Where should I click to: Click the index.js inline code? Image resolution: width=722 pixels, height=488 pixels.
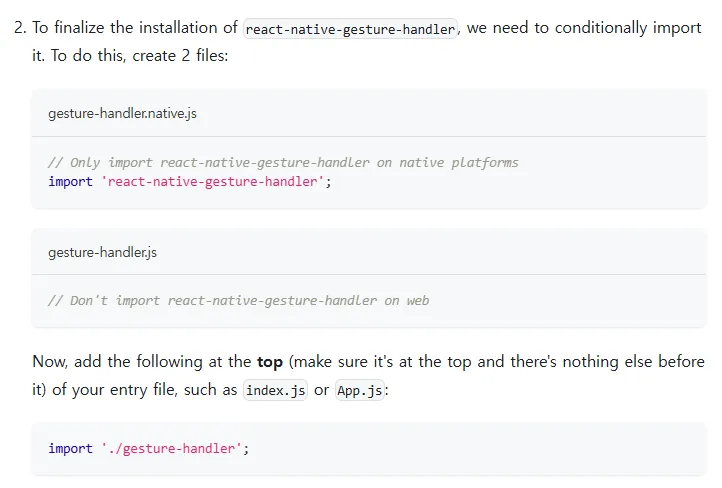[275, 390]
